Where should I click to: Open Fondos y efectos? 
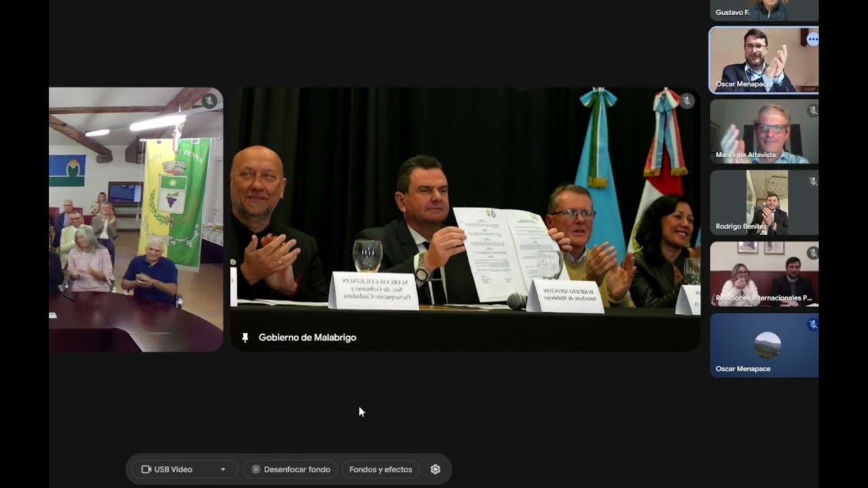pos(380,469)
